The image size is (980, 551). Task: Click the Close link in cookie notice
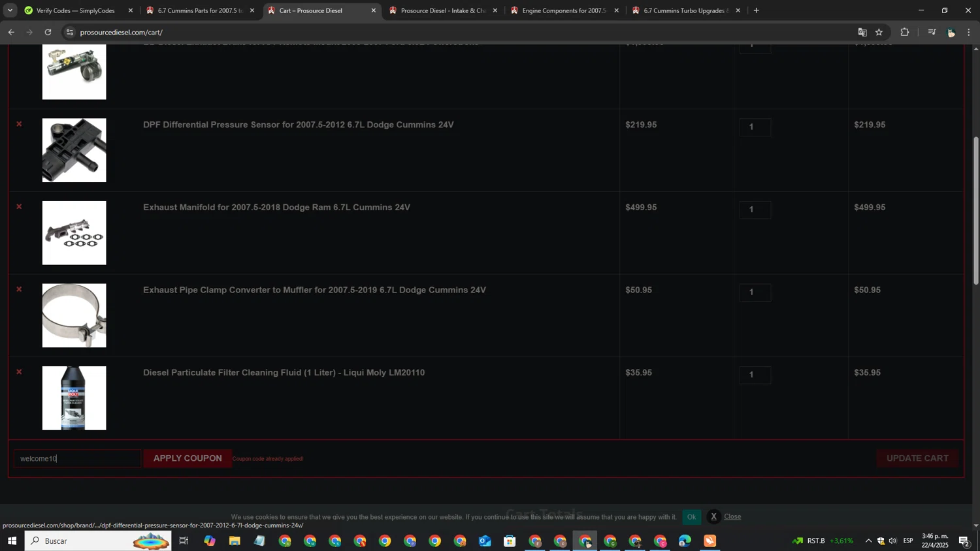[732, 516]
